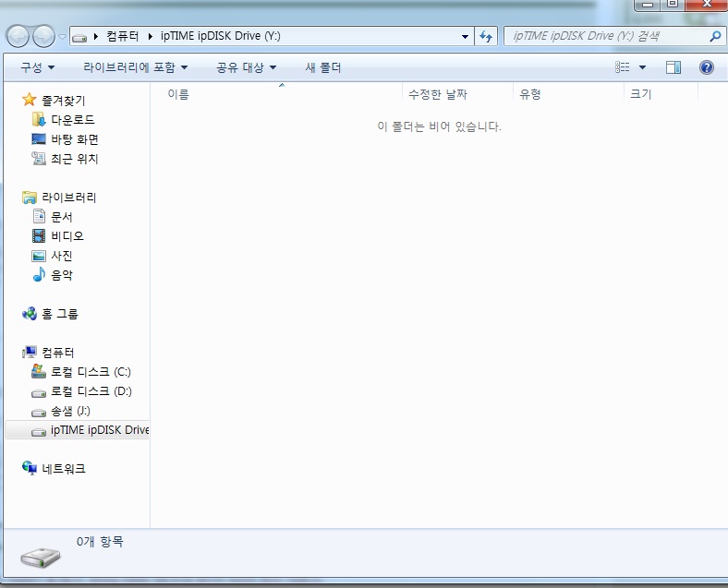The height and width of the screenshot is (588, 728).
Task: Click the 다운로드 folder icon
Action: tap(39, 119)
